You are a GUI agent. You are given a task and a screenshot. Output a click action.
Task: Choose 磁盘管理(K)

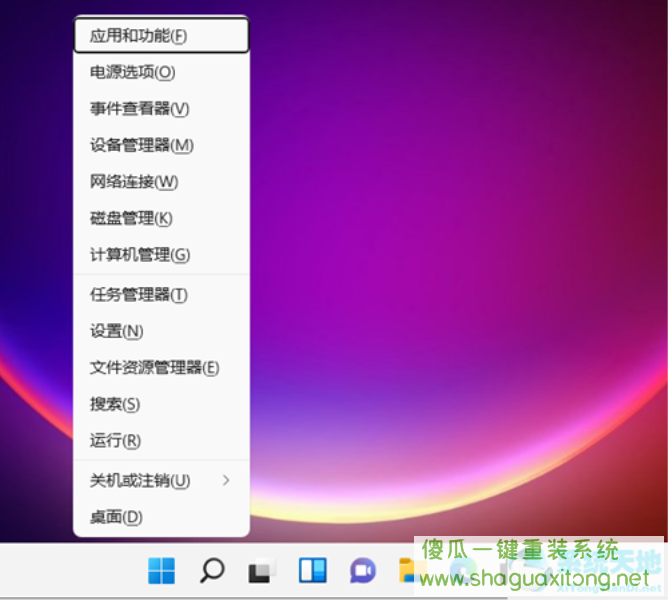click(x=161, y=219)
